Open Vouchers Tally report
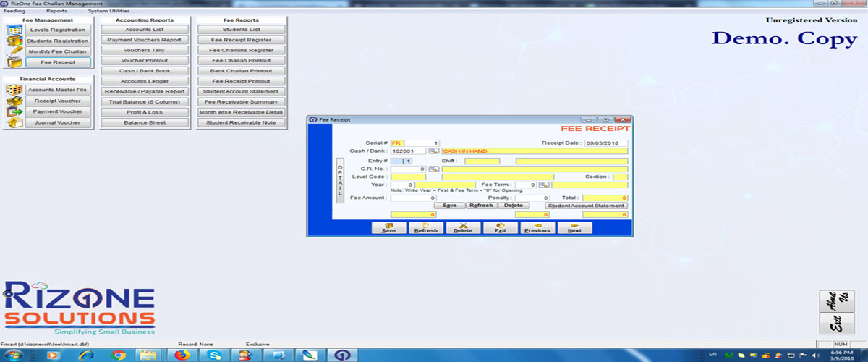 point(144,51)
